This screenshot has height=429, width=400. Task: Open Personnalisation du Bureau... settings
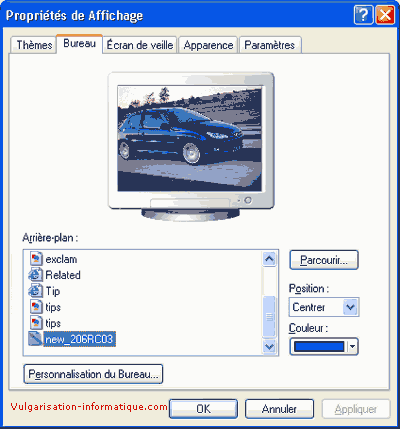93,374
